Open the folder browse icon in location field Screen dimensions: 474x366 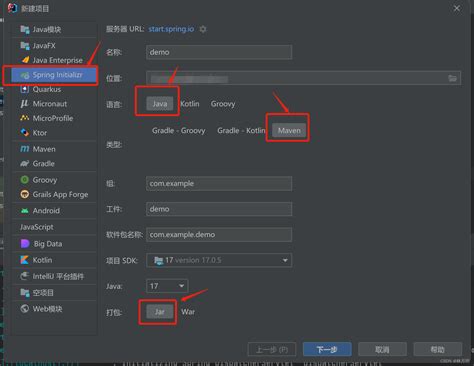click(452, 78)
